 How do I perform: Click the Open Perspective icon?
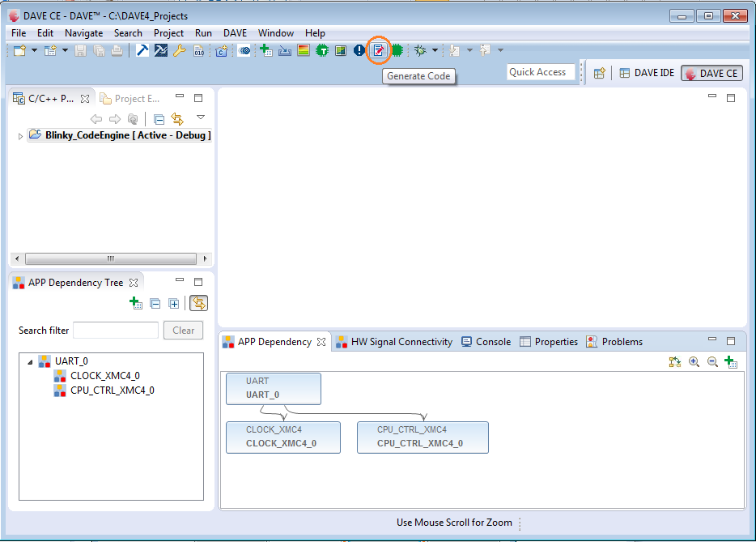(599, 74)
